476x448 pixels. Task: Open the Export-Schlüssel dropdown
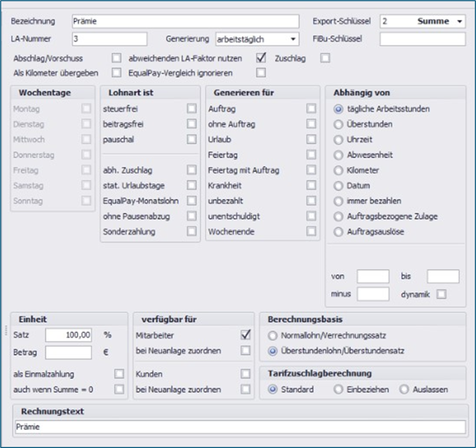[460, 21]
